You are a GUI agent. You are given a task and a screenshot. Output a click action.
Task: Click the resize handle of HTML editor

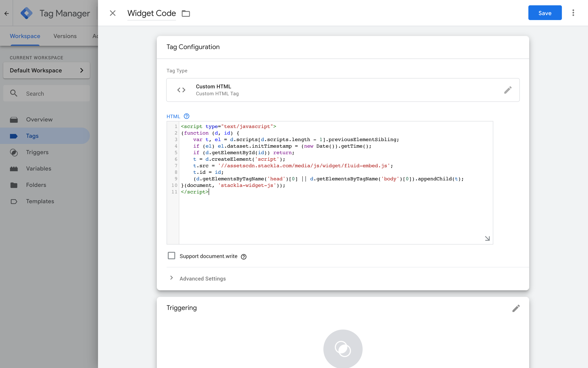coord(487,238)
